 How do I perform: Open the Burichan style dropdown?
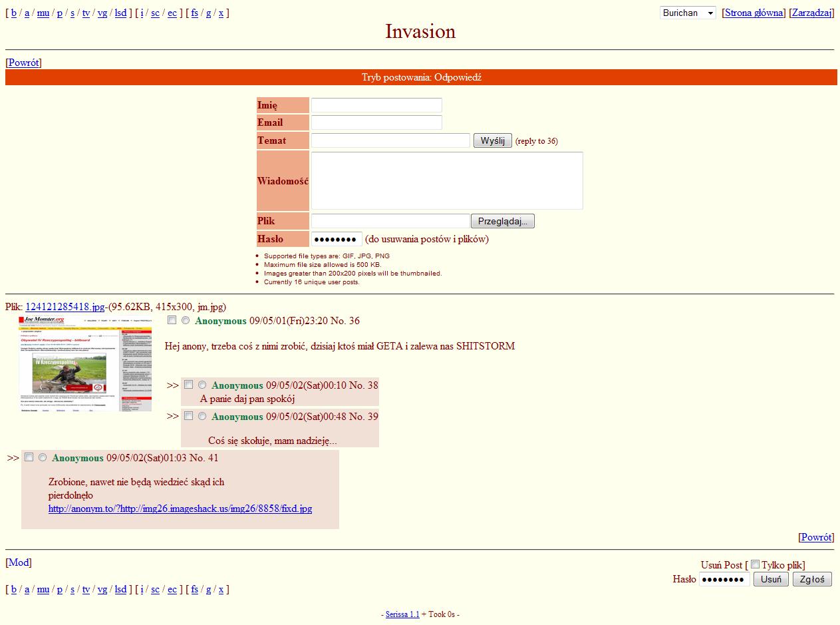click(x=688, y=13)
